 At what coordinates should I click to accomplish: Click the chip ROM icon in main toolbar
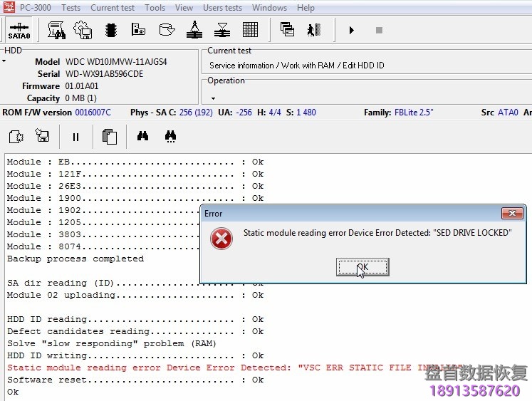coord(111,30)
